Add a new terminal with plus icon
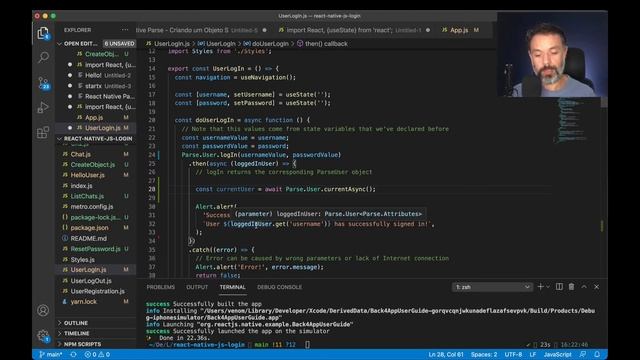The image size is (640, 360). click(540, 287)
